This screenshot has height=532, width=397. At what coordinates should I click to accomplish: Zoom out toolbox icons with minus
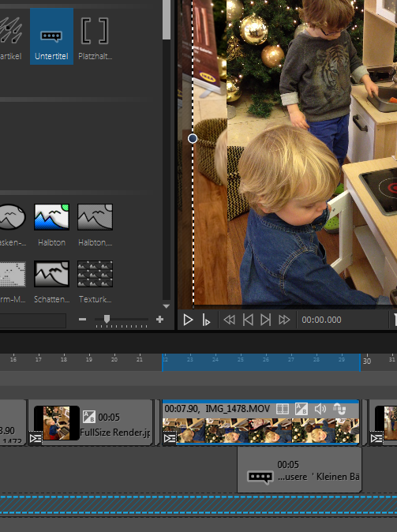tap(82, 319)
